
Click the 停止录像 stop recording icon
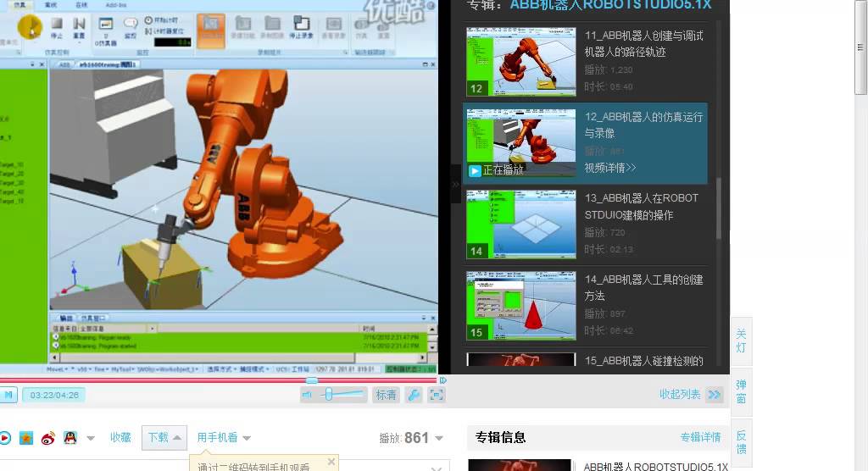(301, 27)
